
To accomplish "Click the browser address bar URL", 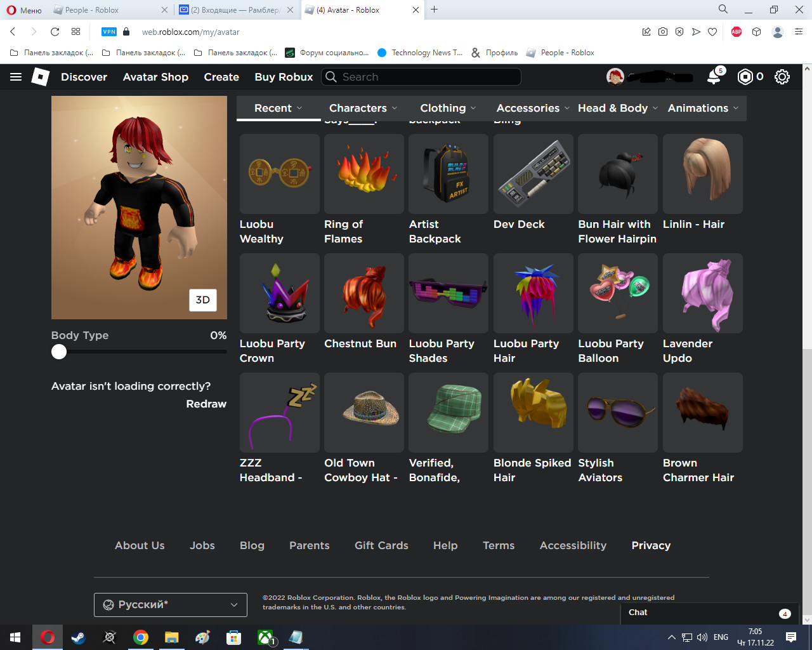I will point(191,32).
